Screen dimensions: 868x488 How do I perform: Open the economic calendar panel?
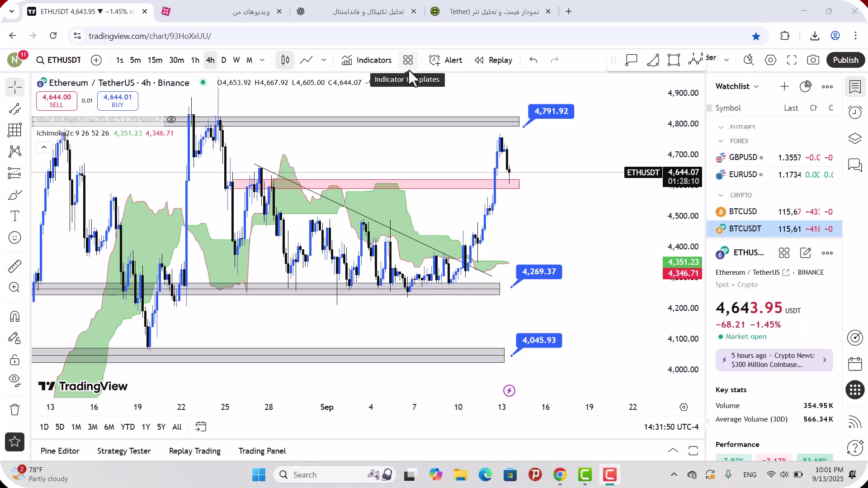(855, 364)
